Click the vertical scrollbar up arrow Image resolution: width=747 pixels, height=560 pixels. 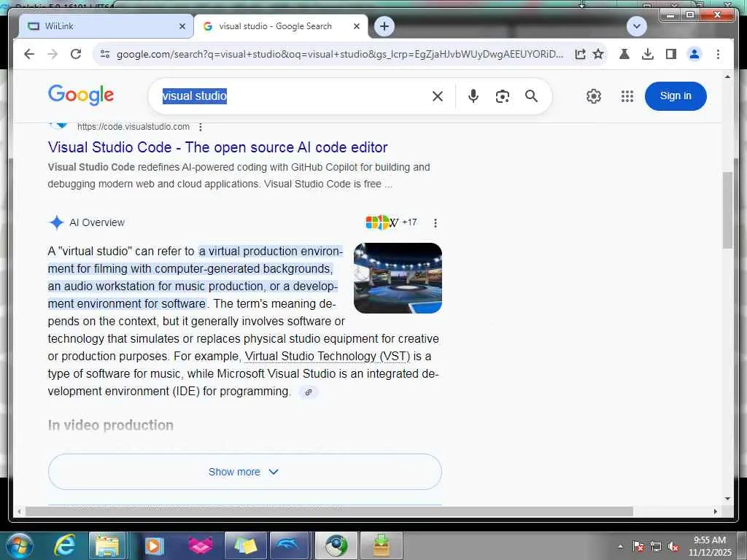coord(727,77)
